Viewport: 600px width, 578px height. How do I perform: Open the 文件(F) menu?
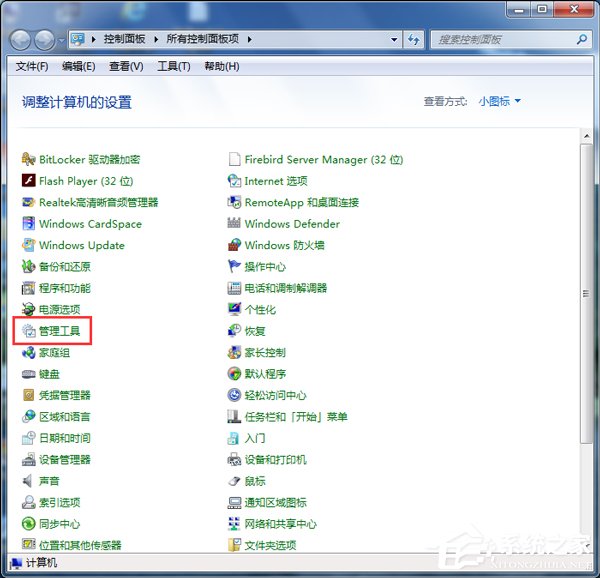point(32,66)
